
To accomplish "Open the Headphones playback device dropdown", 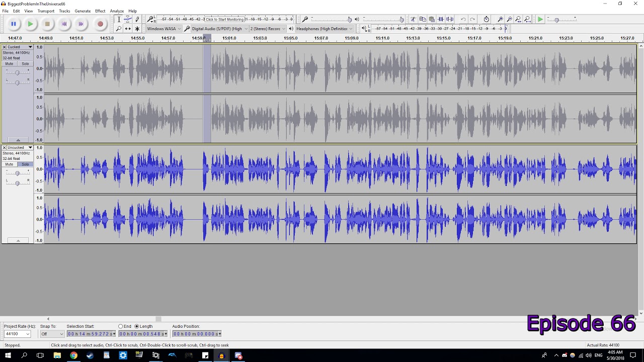I will 324,29.
